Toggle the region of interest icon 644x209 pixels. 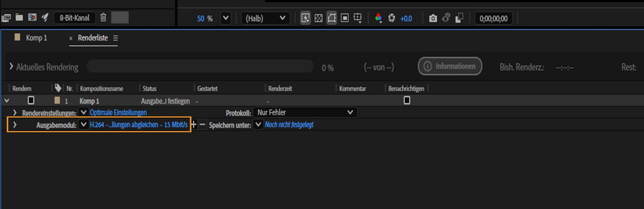344,18
